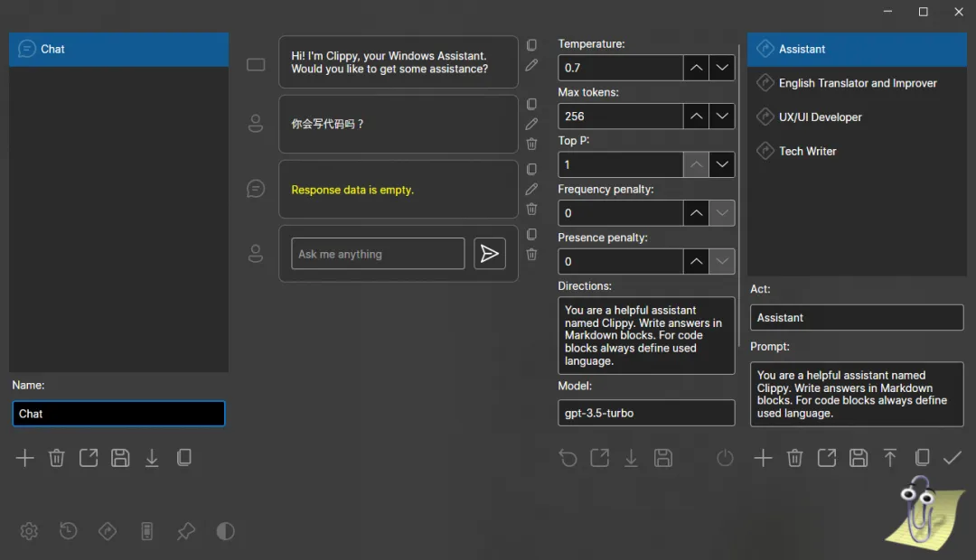Edit the Clippy greeting message

(531, 65)
